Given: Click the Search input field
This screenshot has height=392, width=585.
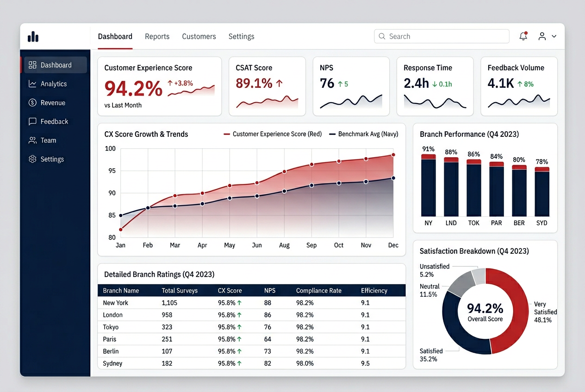Looking at the screenshot, I should 442,36.
